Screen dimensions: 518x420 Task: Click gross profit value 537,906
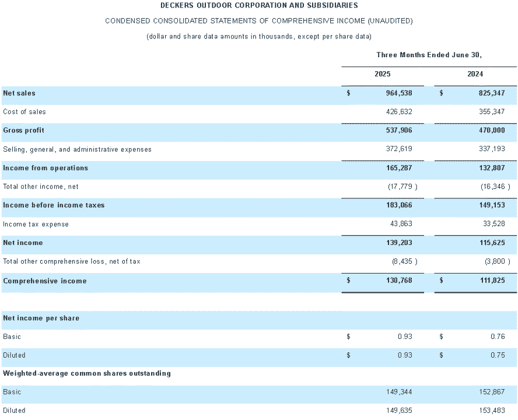(399, 130)
